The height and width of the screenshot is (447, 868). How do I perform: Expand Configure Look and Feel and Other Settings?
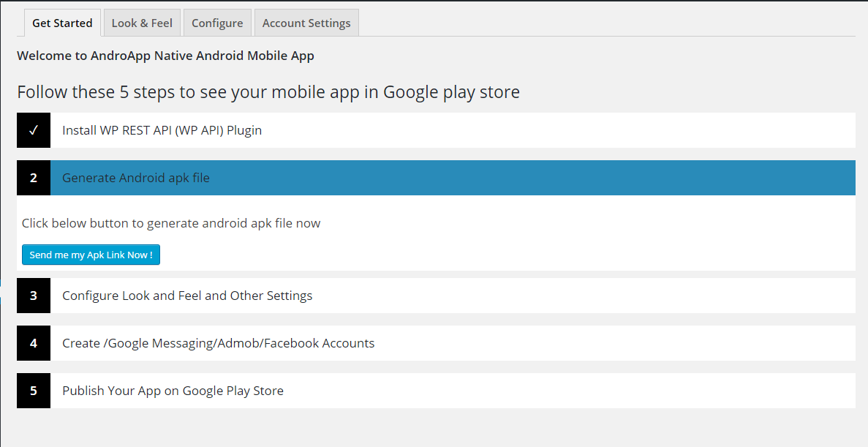437,296
